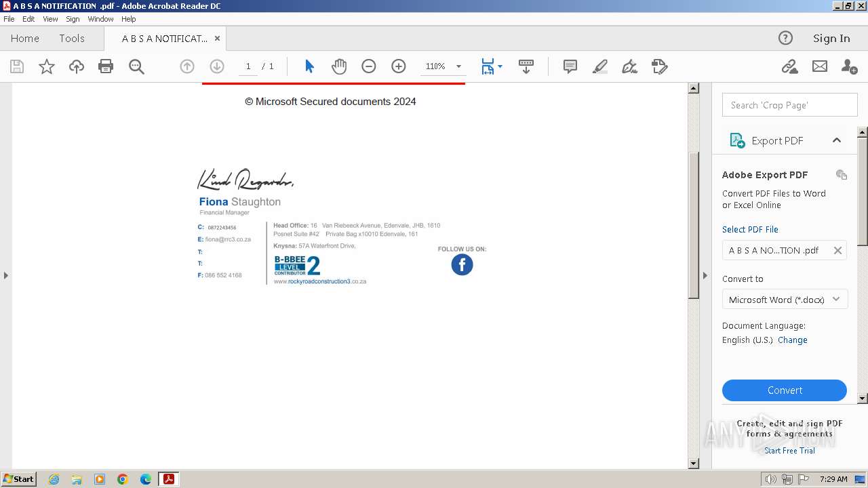This screenshot has height=488, width=868.
Task: Add a sticky note comment
Action: pyautogui.click(x=570, y=66)
